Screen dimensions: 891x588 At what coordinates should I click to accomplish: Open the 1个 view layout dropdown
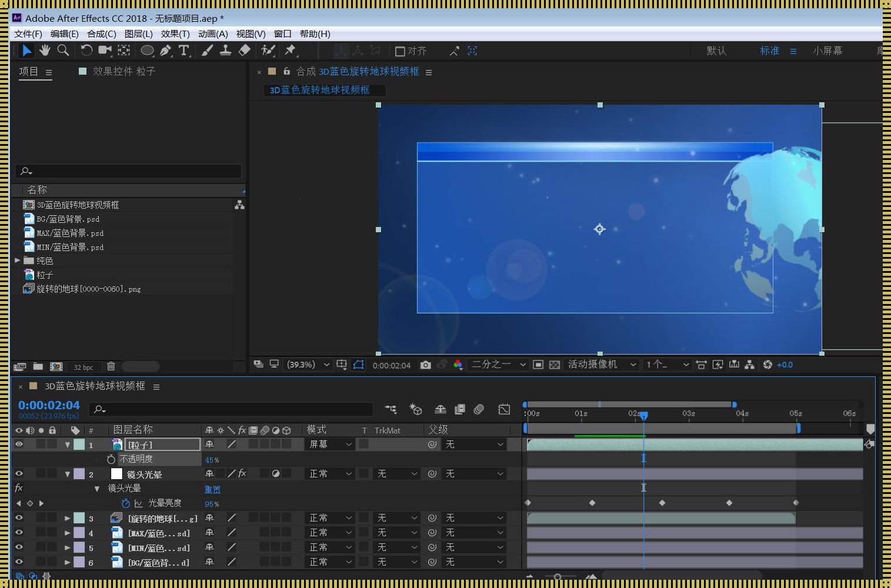tap(667, 365)
